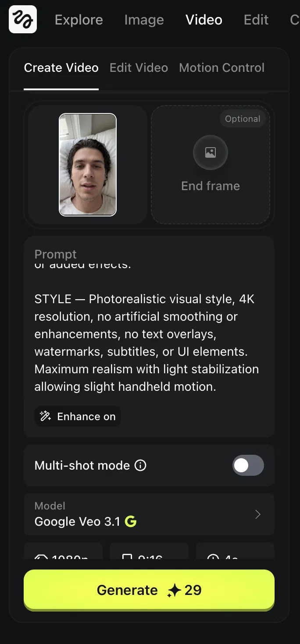This screenshot has width=300, height=644.
Task: Switch to the Edit Video tab
Action: coord(139,68)
